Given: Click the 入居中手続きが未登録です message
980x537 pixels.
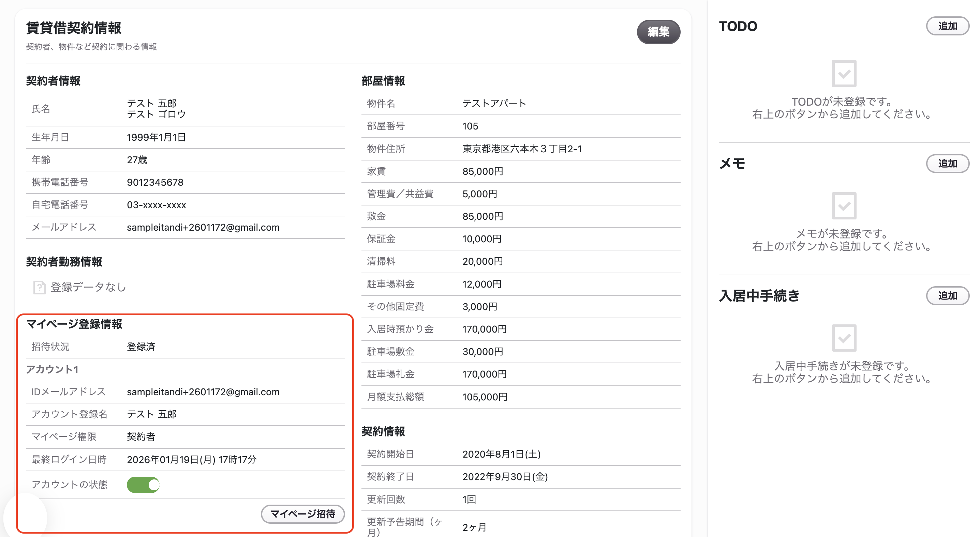Looking at the screenshot, I should coord(842,366).
